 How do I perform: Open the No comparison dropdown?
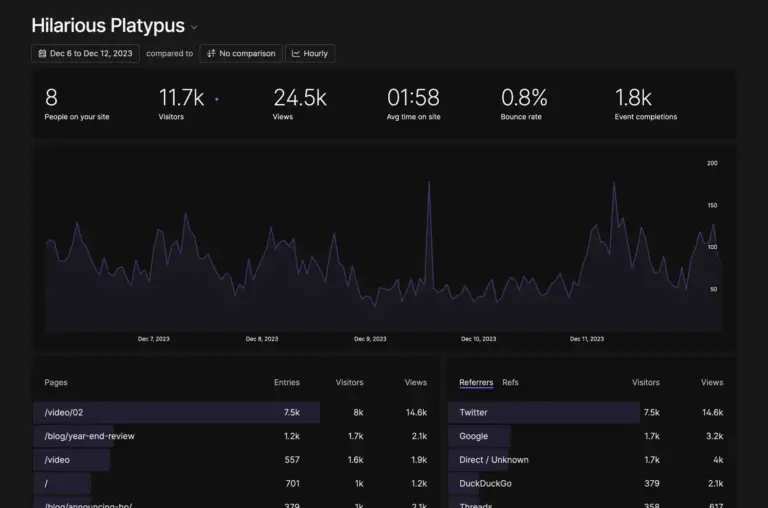click(240, 53)
